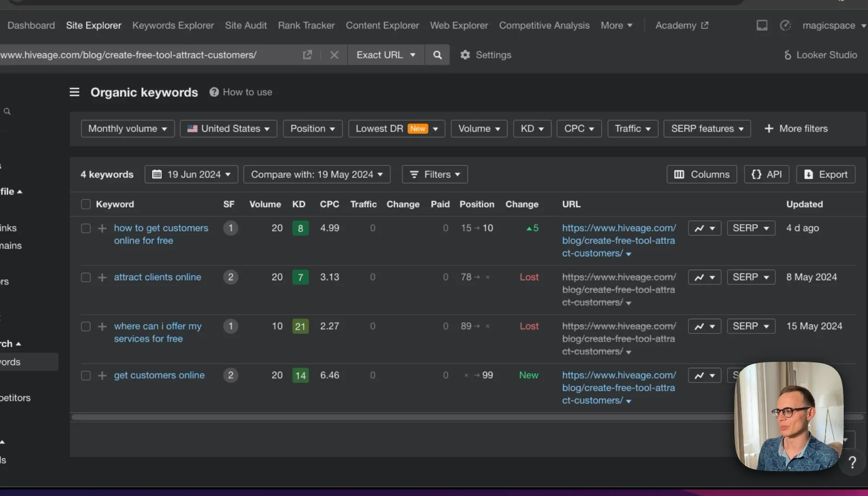Open URL in new tab icon
This screenshot has height=496, width=868.
coord(307,55)
